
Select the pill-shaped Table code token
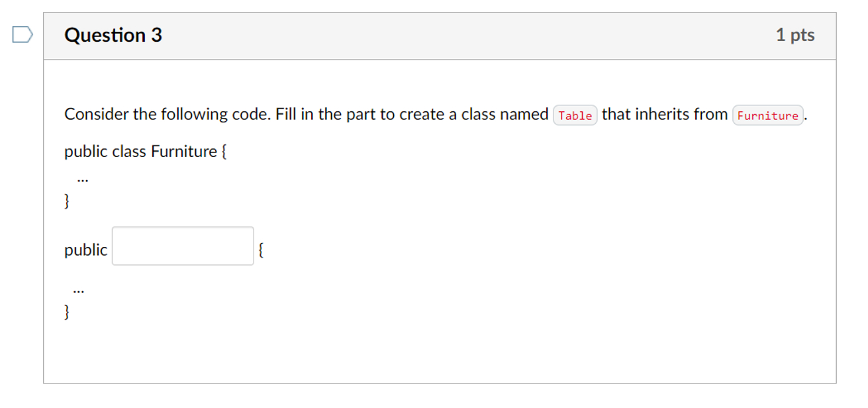click(575, 115)
